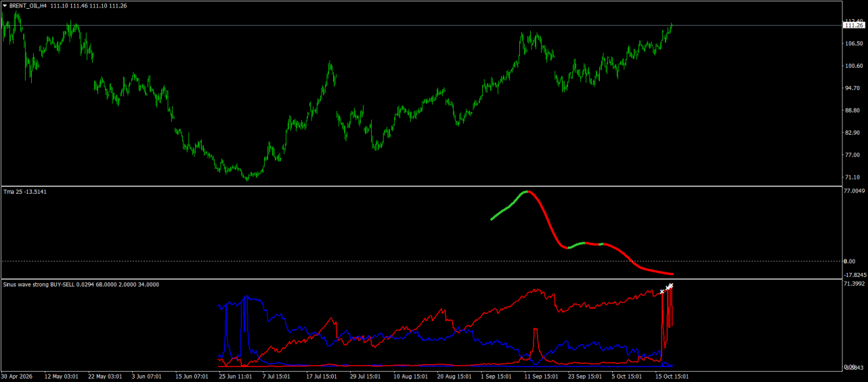
Task: Click the highlighted 111.26 current price tag
Action: pyautogui.click(x=854, y=25)
